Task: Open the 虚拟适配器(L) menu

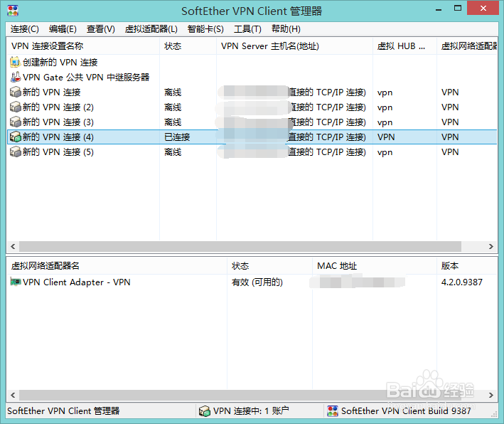Action: click(151, 29)
